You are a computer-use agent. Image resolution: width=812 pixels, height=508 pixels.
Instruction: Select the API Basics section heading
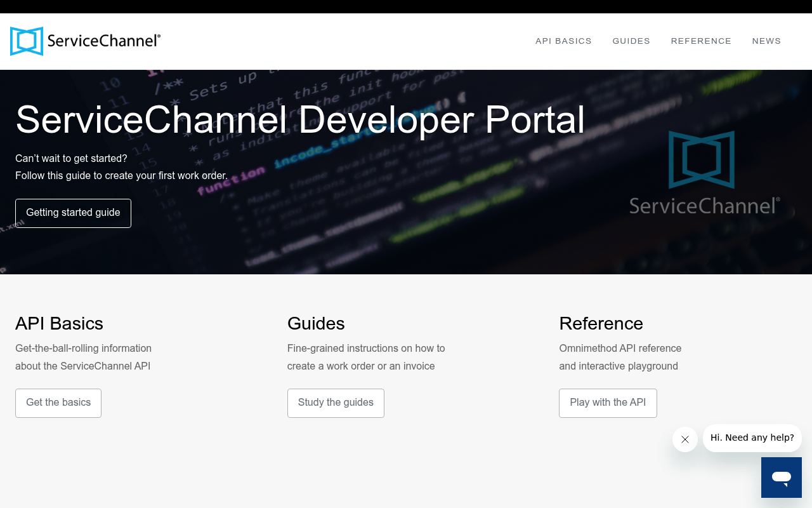59,324
